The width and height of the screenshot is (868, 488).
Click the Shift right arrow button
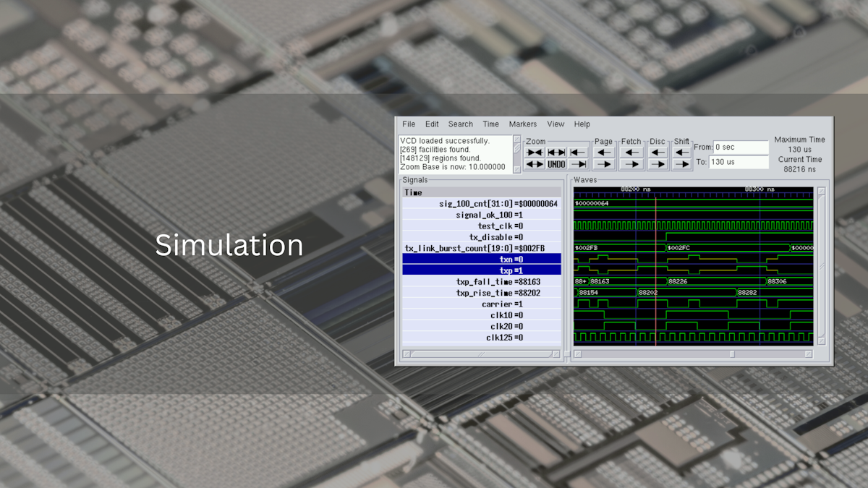[682, 164]
